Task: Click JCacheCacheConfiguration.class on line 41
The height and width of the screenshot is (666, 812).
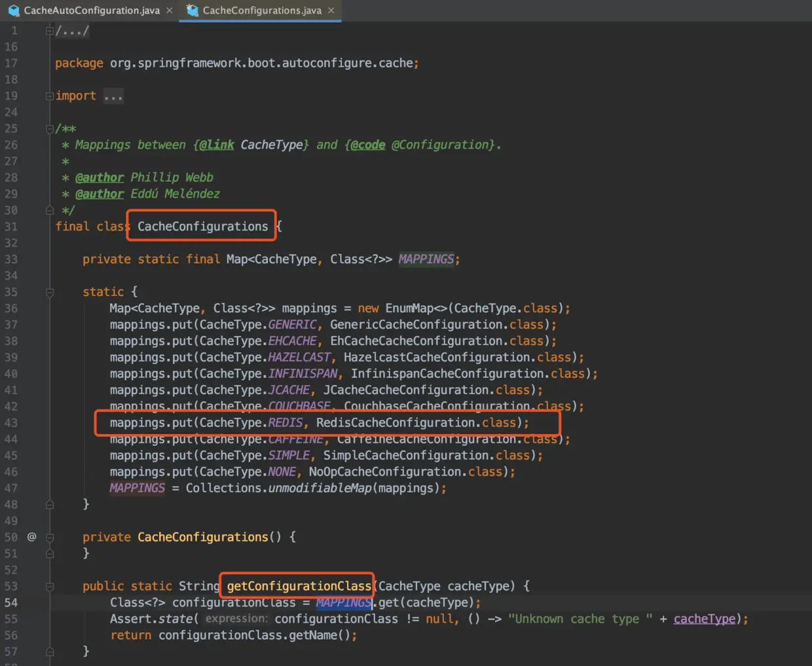Action: (426, 390)
